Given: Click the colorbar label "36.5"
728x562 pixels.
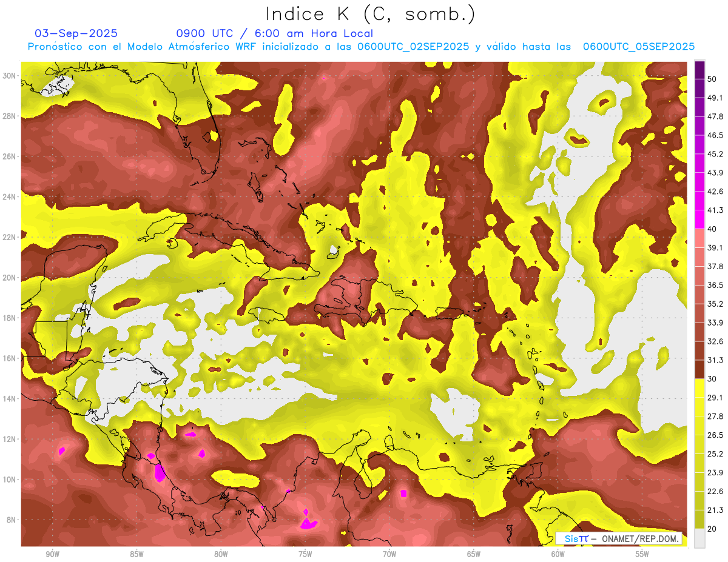Looking at the screenshot, I should click(715, 286).
